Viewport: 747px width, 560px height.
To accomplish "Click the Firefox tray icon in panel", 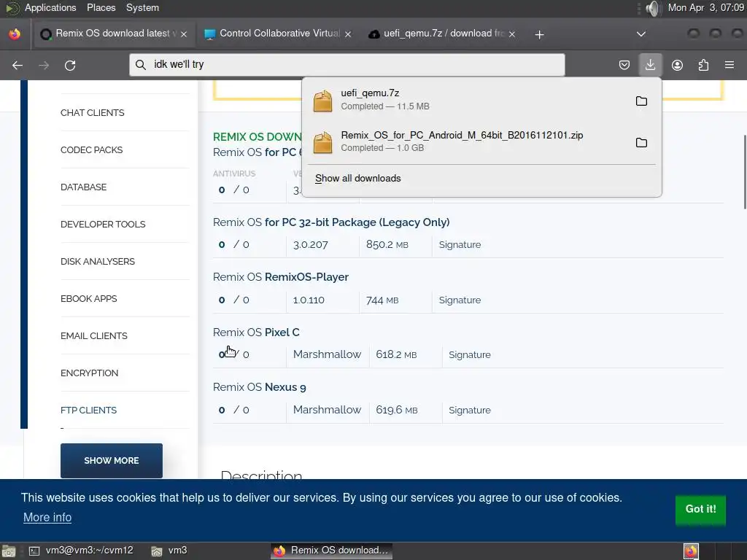I will [x=691, y=551].
